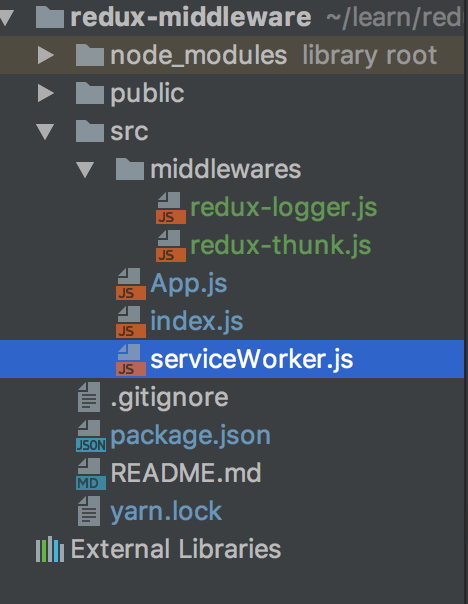
Task: Click the 'library root' label text
Action: 369,56
